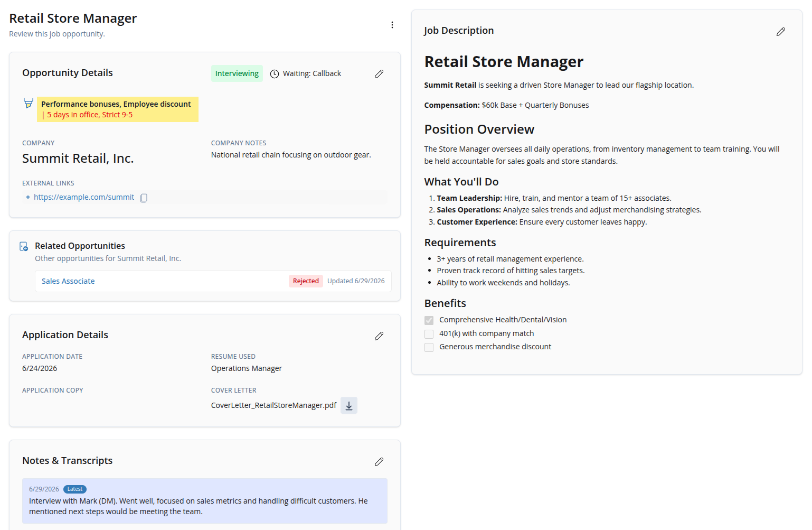Click the Related Opportunities document icon

(x=24, y=246)
